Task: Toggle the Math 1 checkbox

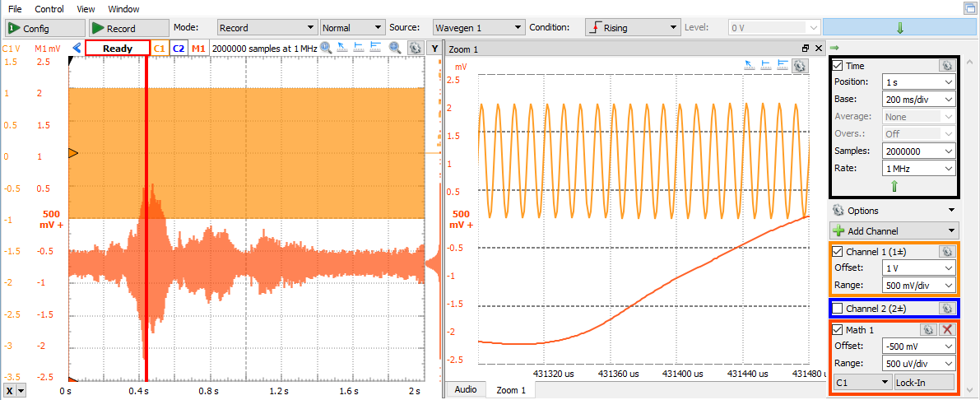Action: pos(838,329)
